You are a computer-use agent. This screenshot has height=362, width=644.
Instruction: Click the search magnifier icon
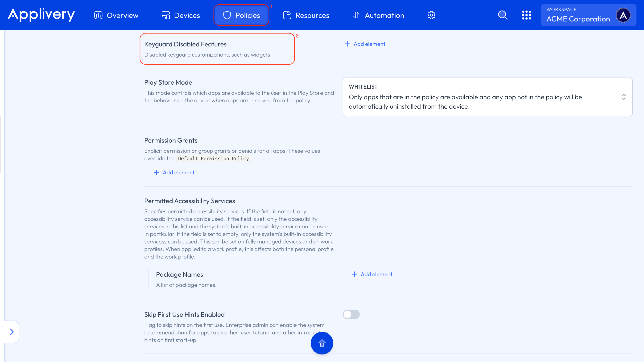pyautogui.click(x=503, y=15)
